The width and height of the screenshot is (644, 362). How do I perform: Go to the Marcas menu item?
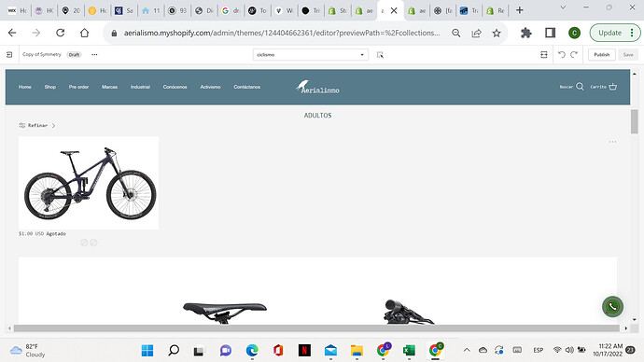click(109, 87)
